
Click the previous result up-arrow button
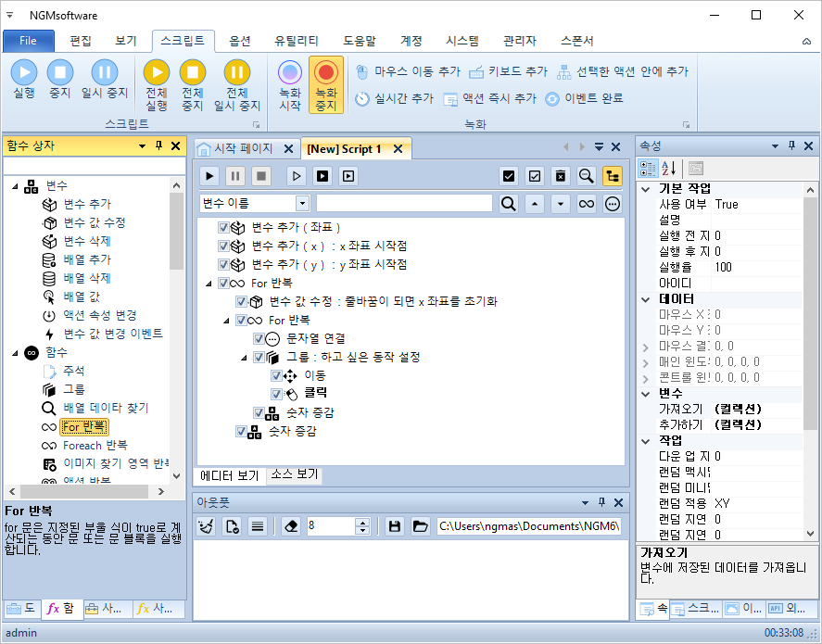pos(534,203)
